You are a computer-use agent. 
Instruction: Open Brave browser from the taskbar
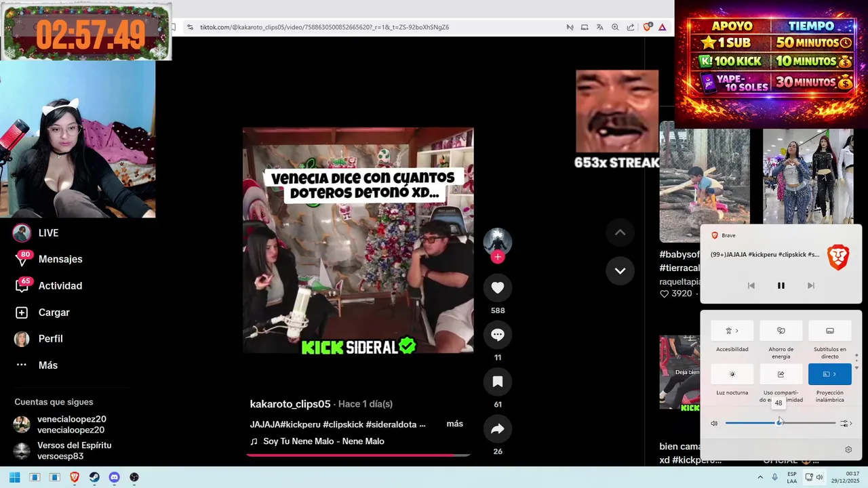pyautogui.click(x=75, y=477)
